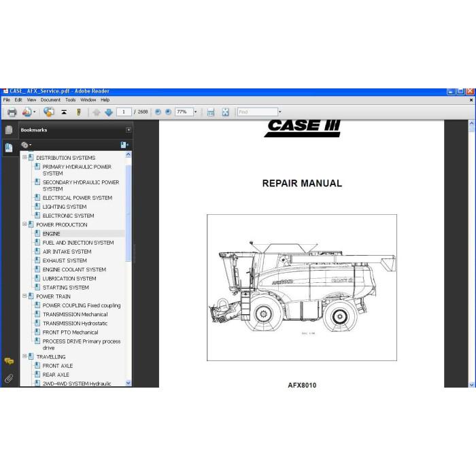Open the TRANSMISSION Mechanical bookmark
Viewport: 476px width, 476px height.
75,314
